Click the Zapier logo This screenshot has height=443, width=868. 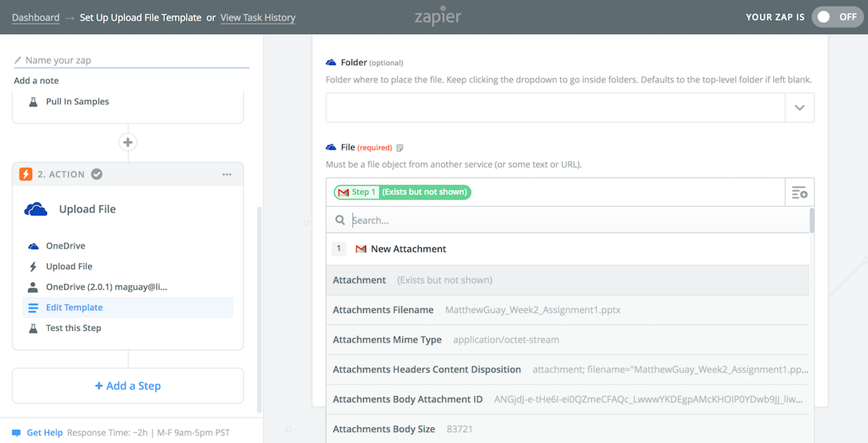[x=438, y=16]
